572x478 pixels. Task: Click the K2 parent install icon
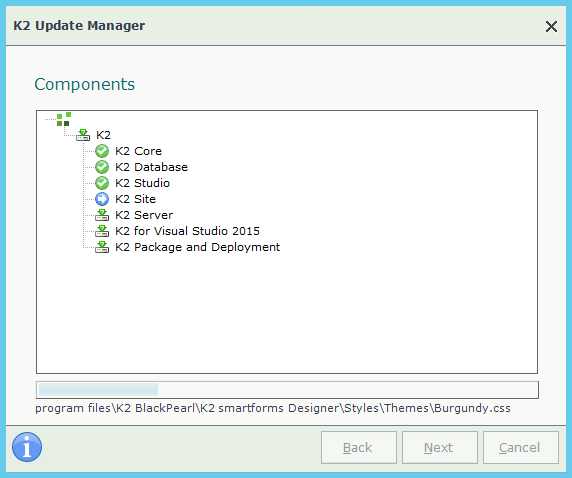[x=83, y=135]
